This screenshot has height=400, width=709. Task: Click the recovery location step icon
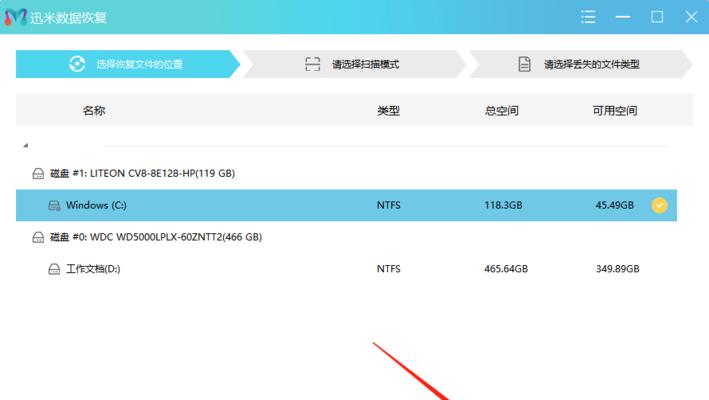77,64
